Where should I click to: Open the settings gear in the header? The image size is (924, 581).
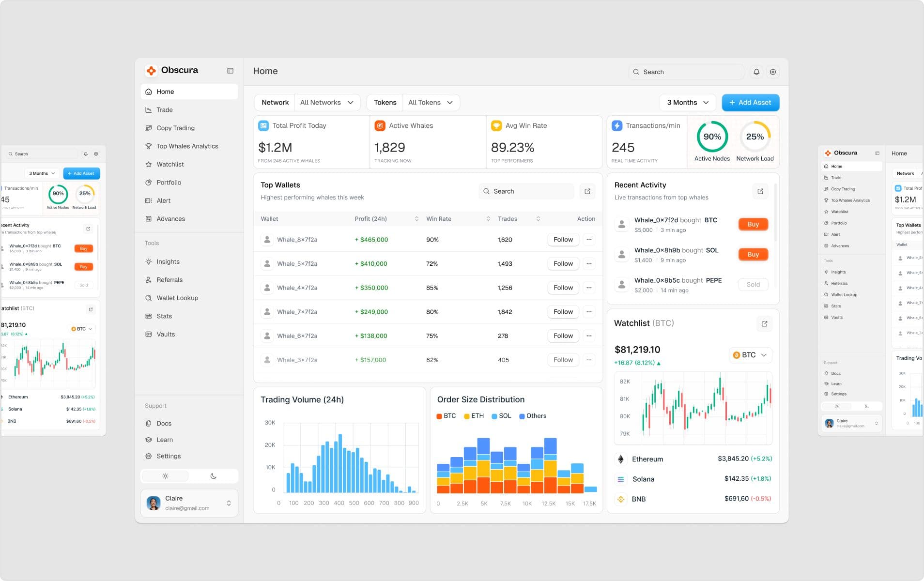pyautogui.click(x=773, y=72)
